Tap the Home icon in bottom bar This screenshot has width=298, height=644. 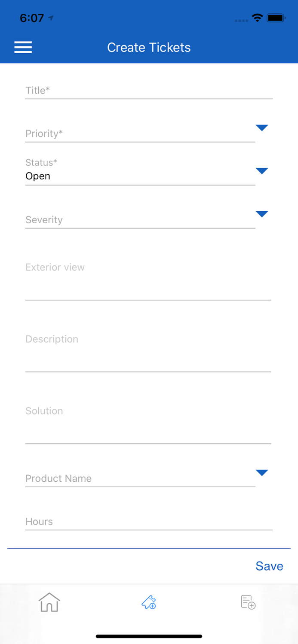pos(49,603)
